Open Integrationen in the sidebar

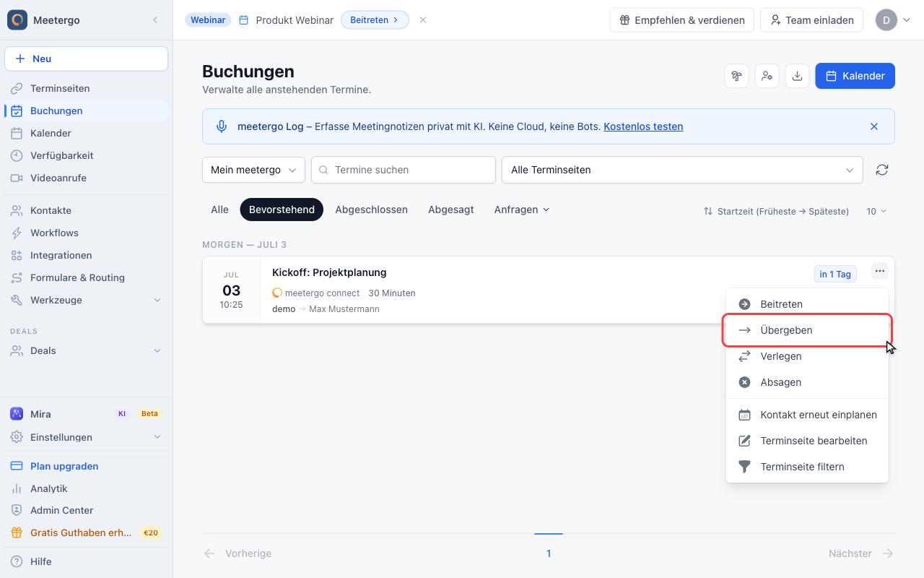pos(86,255)
